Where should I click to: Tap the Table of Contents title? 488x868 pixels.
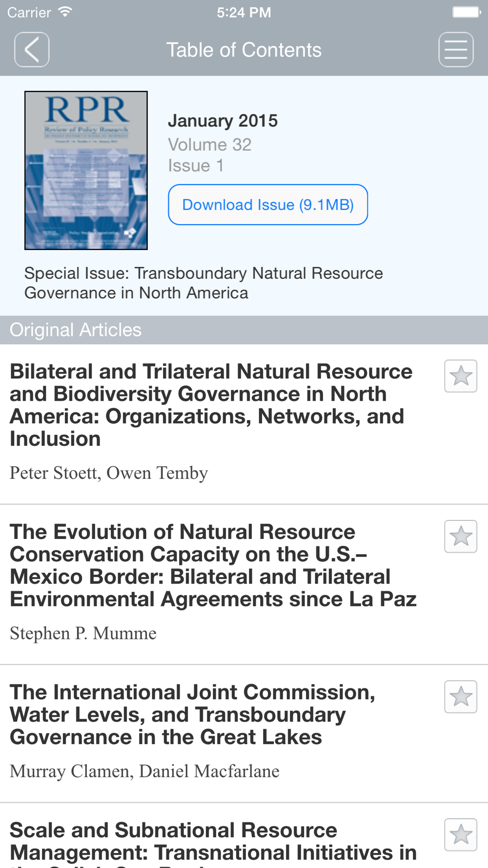pyautogui.click(x=244, y=50)
